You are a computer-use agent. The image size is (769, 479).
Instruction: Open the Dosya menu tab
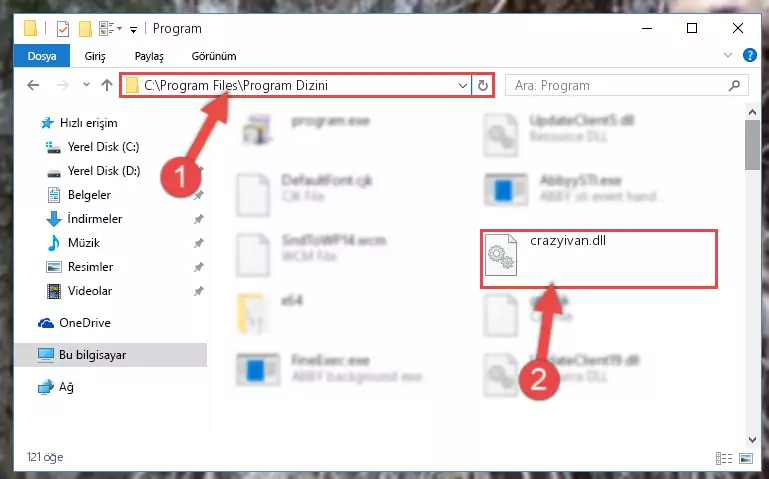(x=42, y=56)
